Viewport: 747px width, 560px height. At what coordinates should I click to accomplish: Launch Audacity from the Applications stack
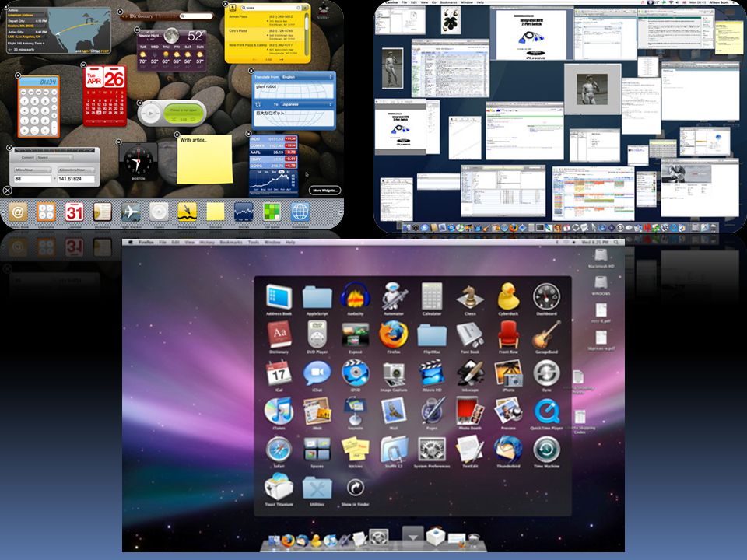pos(356,296)
